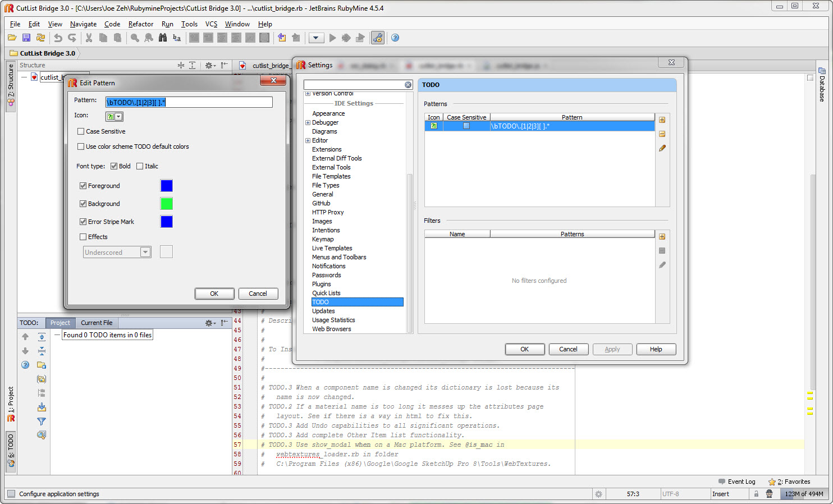Screen dimensions: 833x504
Task: Open the Refactor menu
Action: [x=140, y=24]
